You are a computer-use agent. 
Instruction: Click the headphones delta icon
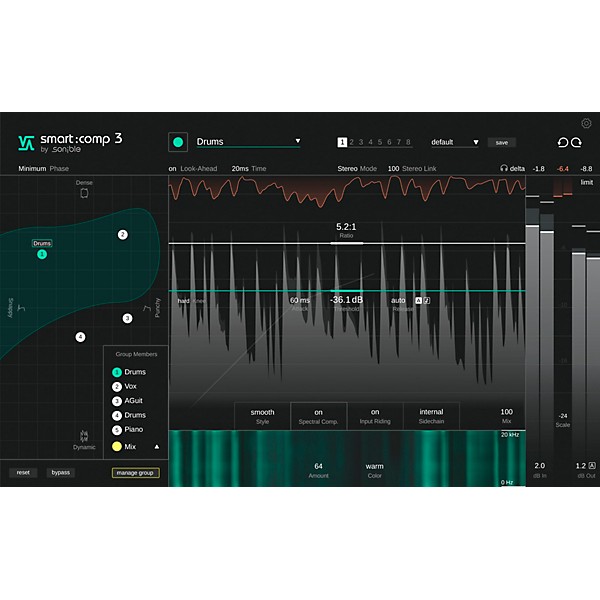point(504,168)
